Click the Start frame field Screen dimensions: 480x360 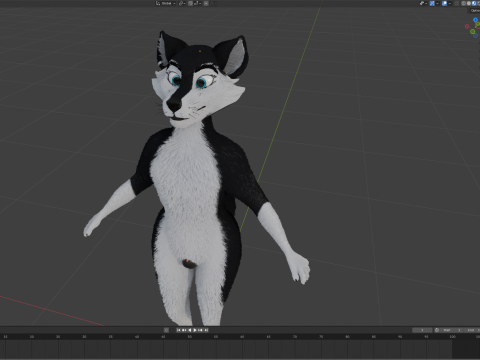pos(452,330)
